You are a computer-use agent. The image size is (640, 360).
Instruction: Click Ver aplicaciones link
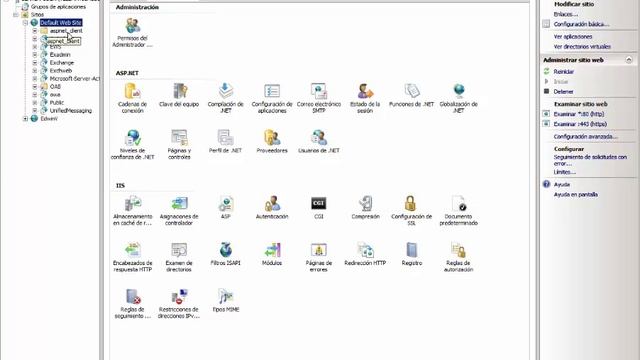[573, 37]
